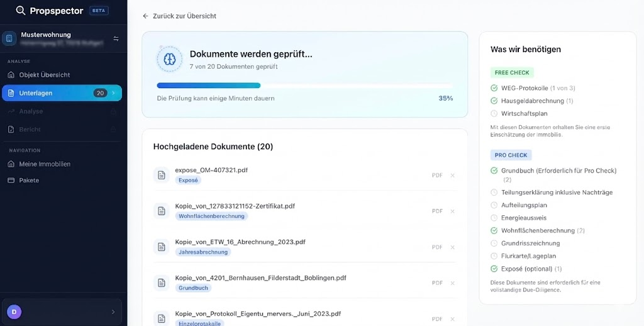Image resolution: width=644 pixels, height=326 pixels.
Task: Switch property using the swap arrows icon
Action: 116,38
